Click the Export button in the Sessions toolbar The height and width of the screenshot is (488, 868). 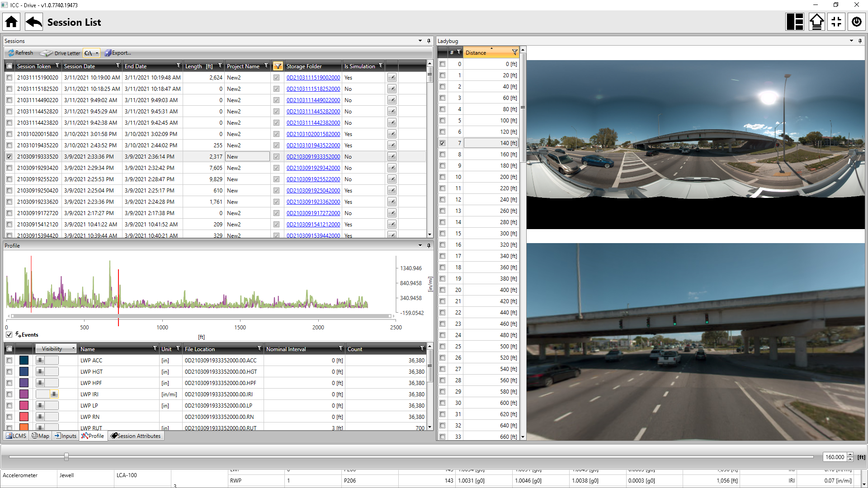click(118, 53)
